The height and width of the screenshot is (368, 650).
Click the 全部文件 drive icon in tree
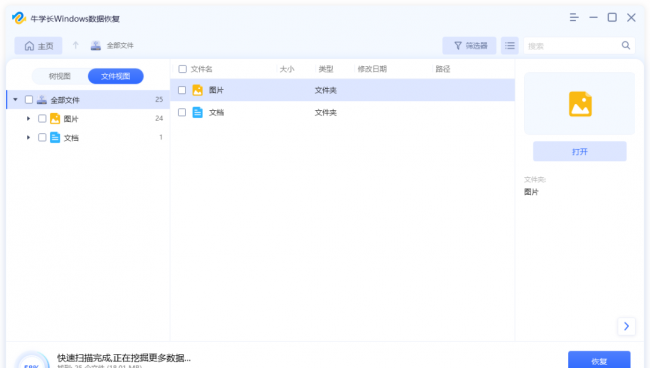(x=42, y=99)
